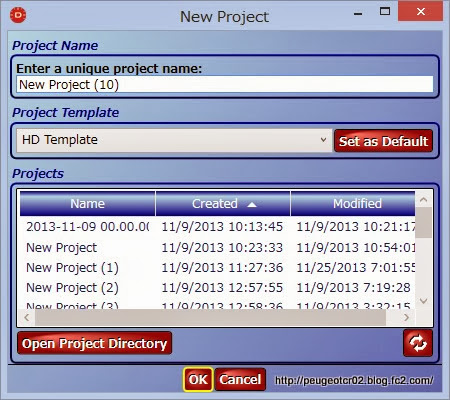Click the Cancel button
This screenshot has width=450, height=400.
click(240, 379)
